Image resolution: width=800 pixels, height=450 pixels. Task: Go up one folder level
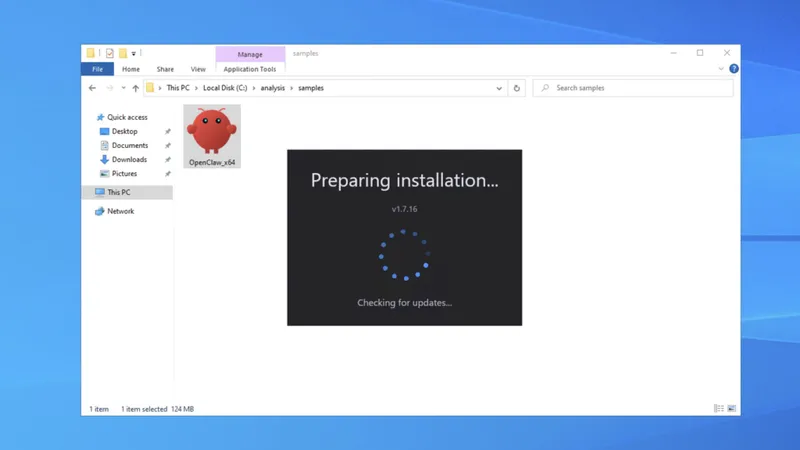click(135, 88)
